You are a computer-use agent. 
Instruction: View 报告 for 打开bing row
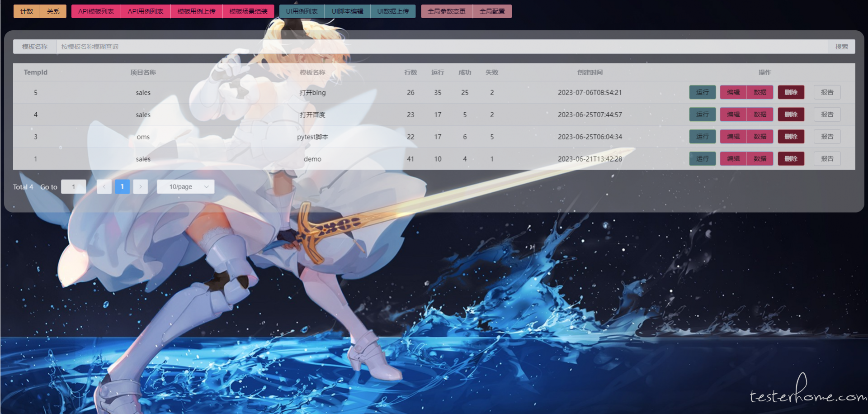[827, 92]
